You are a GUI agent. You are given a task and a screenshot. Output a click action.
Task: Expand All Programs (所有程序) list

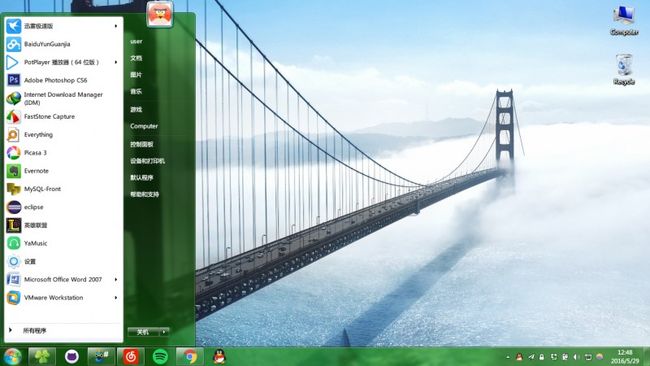coord(64,331)
